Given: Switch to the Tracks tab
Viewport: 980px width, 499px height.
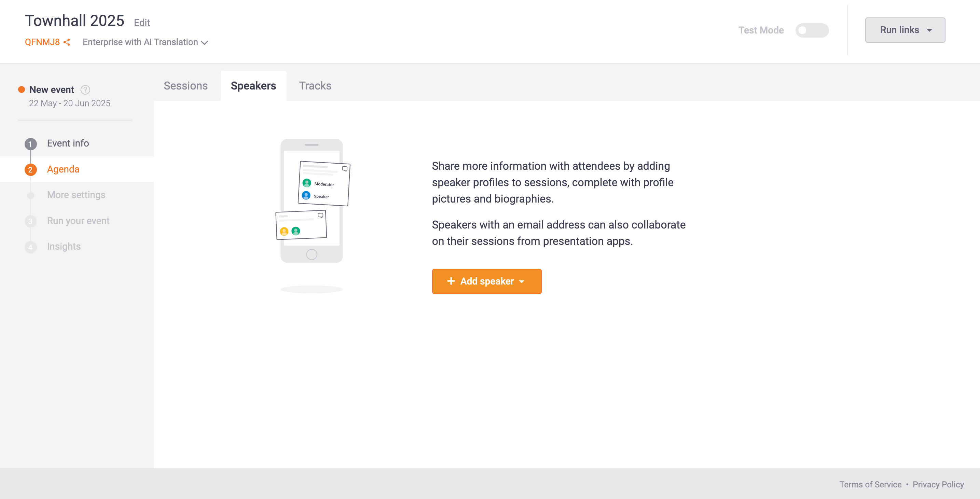Looking at the screenshot, I should click(315, 86).
